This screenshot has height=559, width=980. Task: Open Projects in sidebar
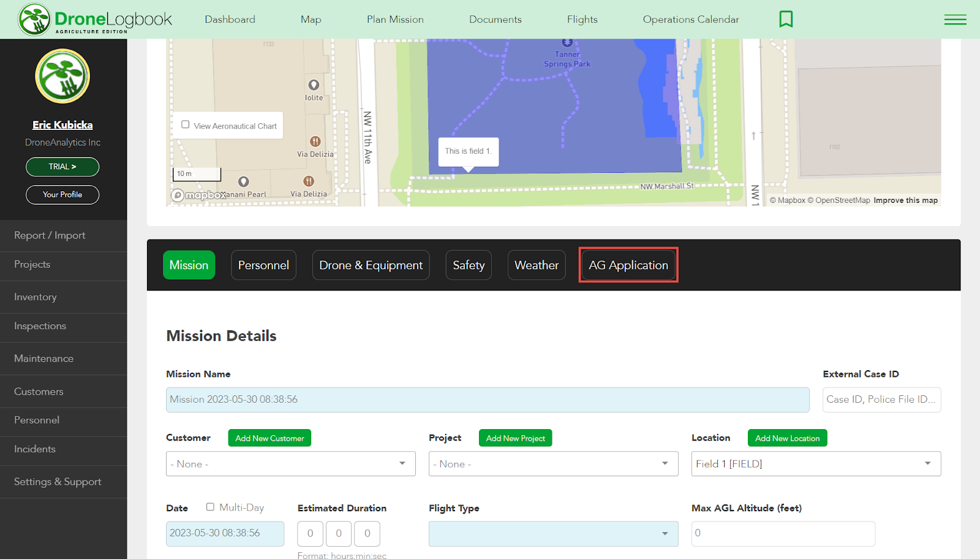click(63, 265)
